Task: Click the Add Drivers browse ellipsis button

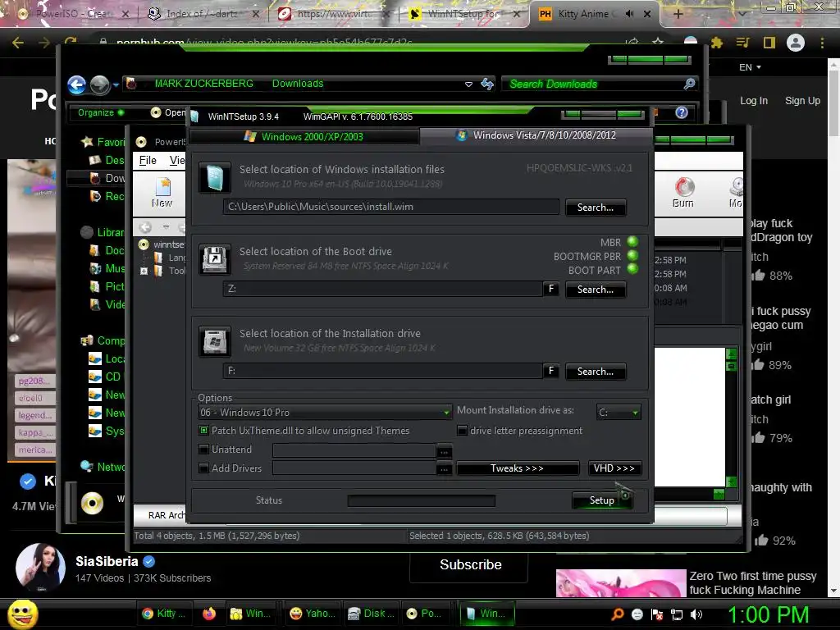Action: click(x=444, y=469)
